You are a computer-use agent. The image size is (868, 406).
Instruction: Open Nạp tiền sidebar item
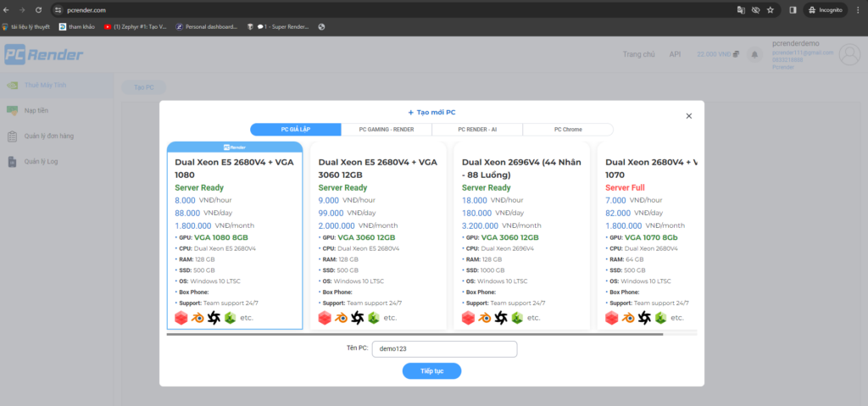pyautogui.click(x=57, y=111)
